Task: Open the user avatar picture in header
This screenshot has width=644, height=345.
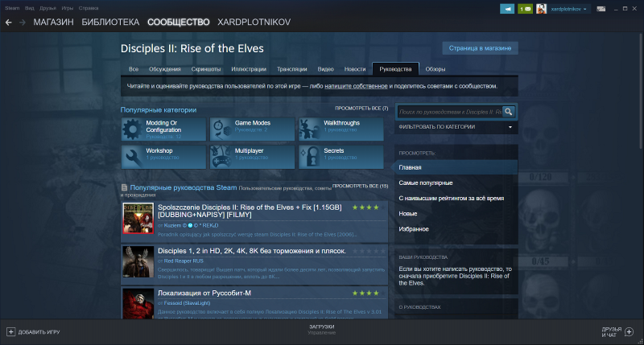Action: 541,9
